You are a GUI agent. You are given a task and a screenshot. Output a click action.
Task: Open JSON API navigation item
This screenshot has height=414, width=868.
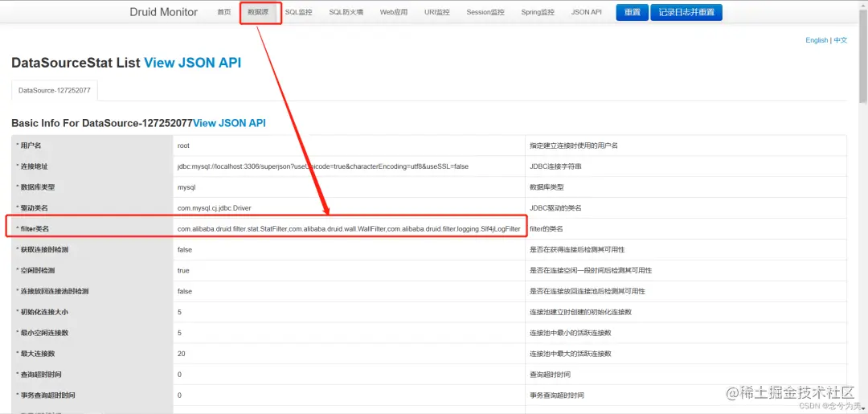[586, 12]
